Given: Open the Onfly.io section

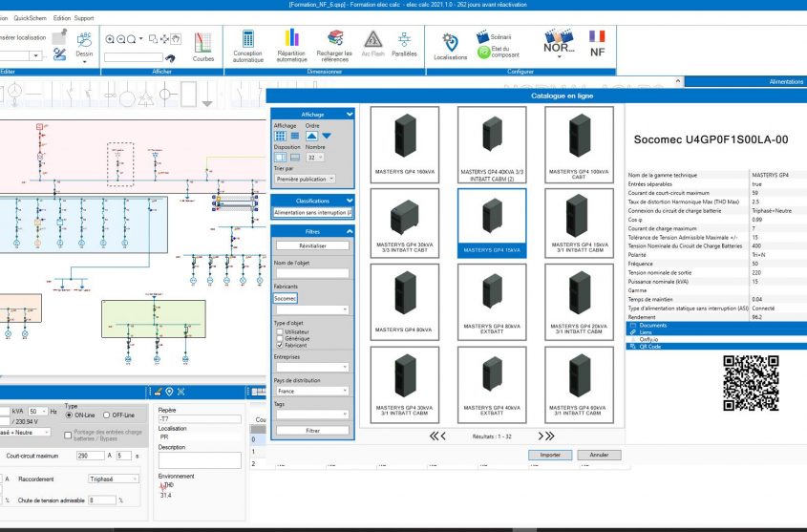Looking at the screenshot, I should tap(716, 340).
